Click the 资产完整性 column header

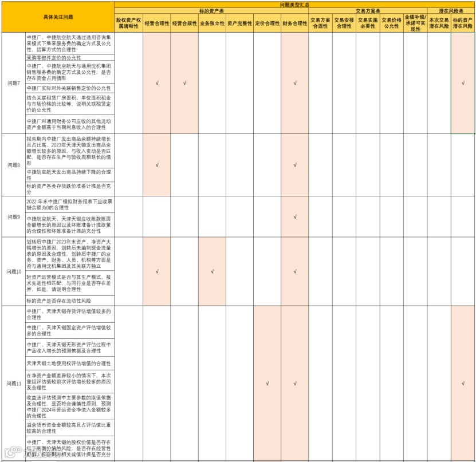239,23
